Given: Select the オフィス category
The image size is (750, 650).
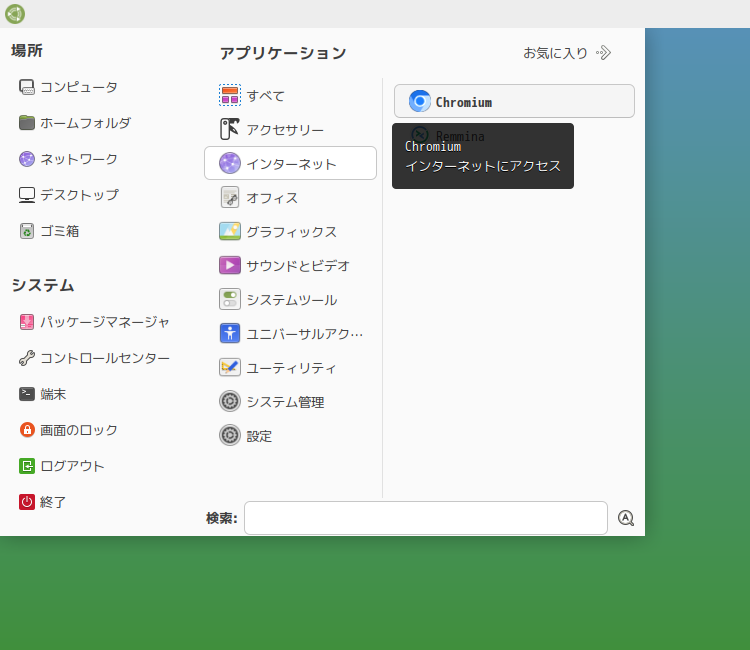Looking at the screenshot, I should [x=290, y=197].
